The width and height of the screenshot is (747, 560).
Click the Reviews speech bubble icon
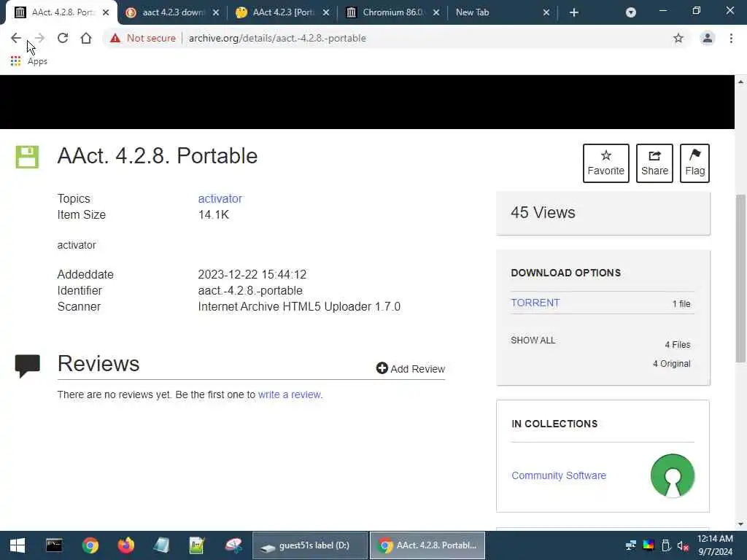pos(27,366)
